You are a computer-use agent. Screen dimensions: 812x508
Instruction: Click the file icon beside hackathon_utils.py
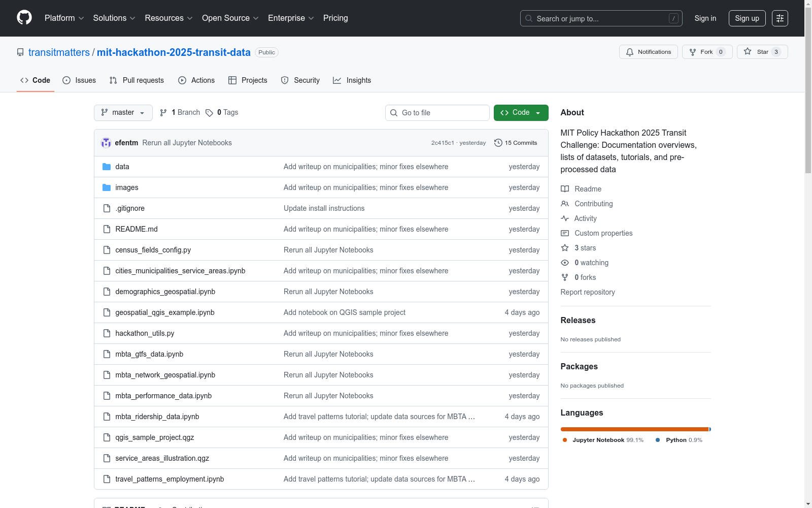(x=107, y=333)
